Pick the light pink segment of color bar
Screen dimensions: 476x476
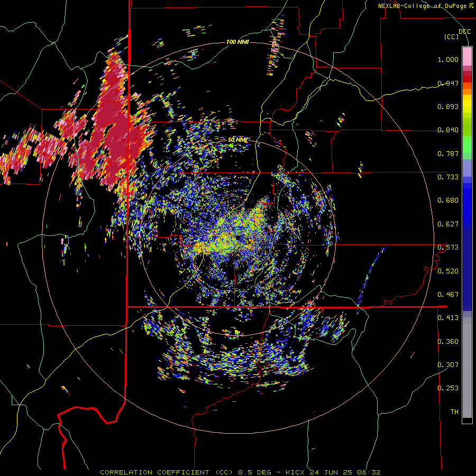pyautogui.click(x=467, y=57)
